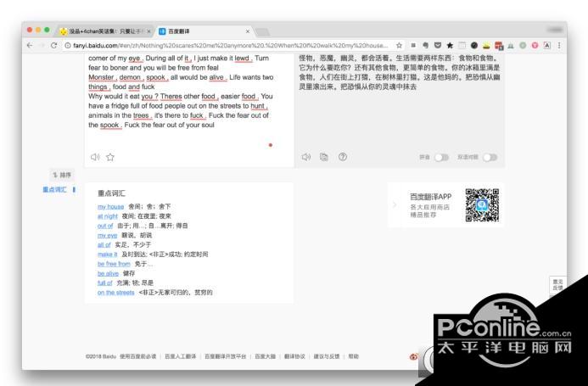Open the Chrome three-dot menu
The height and width of the screenshot is (386, 588).
click(559, 46)
